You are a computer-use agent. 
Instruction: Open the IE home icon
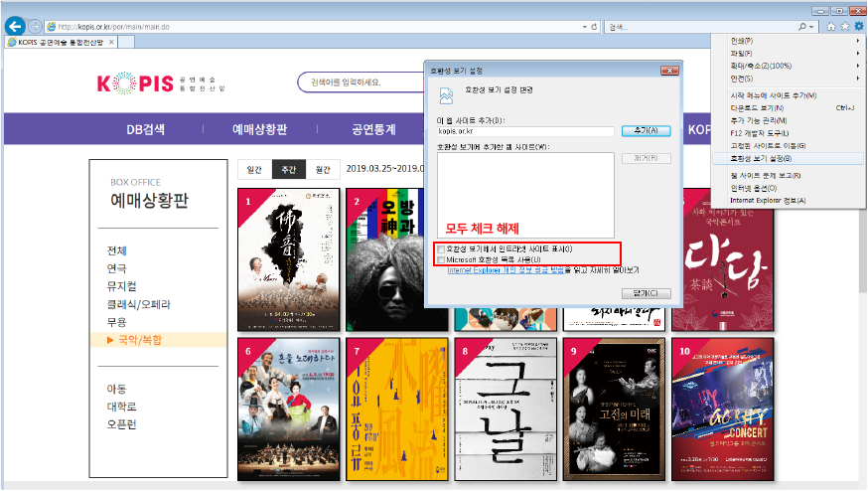click(831, 27)
